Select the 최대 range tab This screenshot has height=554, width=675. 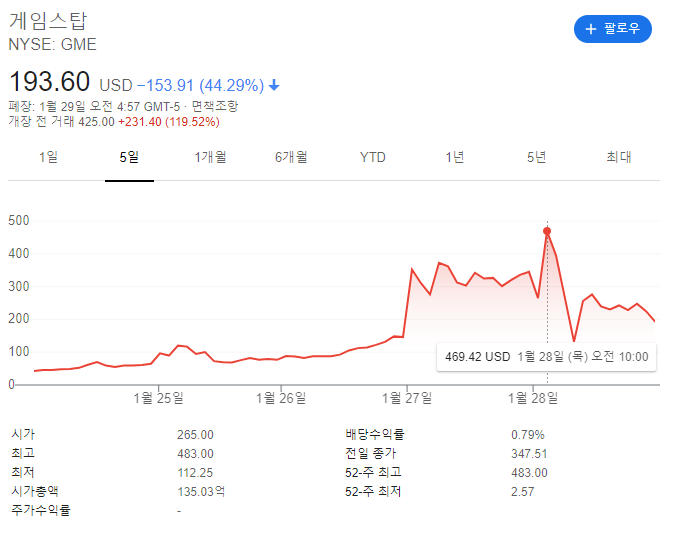(x=619, y=157)
